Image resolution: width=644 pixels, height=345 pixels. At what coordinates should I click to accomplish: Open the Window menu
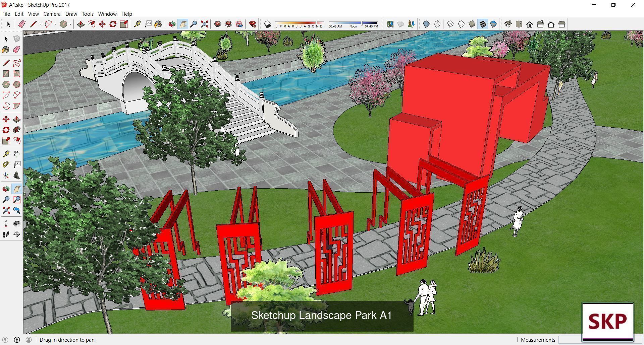(x=107, y=14)
